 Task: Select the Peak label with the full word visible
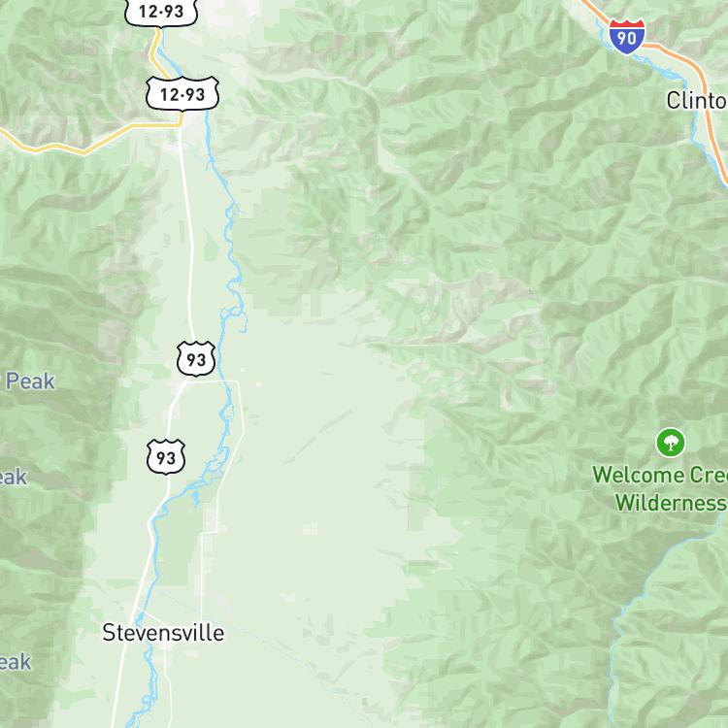pyautogui.click(x=30, y=381)
